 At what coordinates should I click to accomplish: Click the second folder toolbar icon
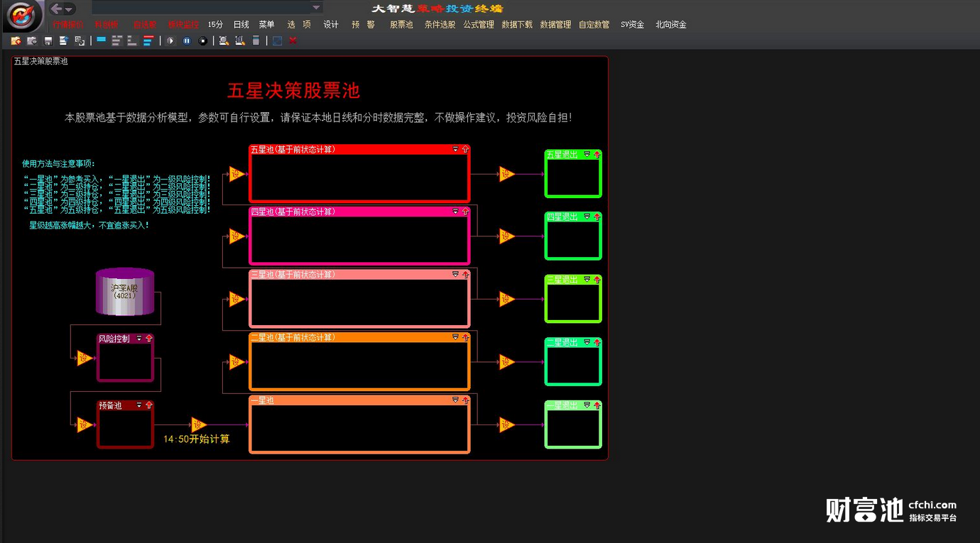pos(32,41)
